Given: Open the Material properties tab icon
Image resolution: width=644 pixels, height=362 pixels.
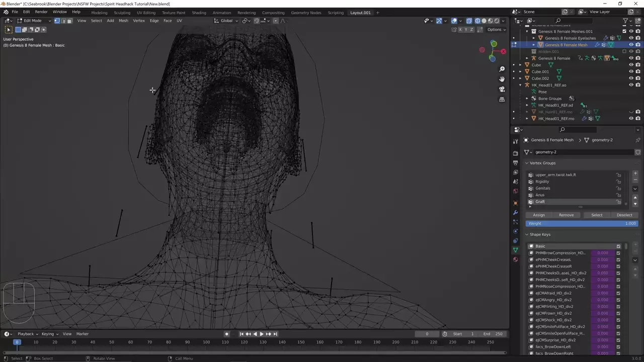Looking at the screenshot, I should 515,259.
